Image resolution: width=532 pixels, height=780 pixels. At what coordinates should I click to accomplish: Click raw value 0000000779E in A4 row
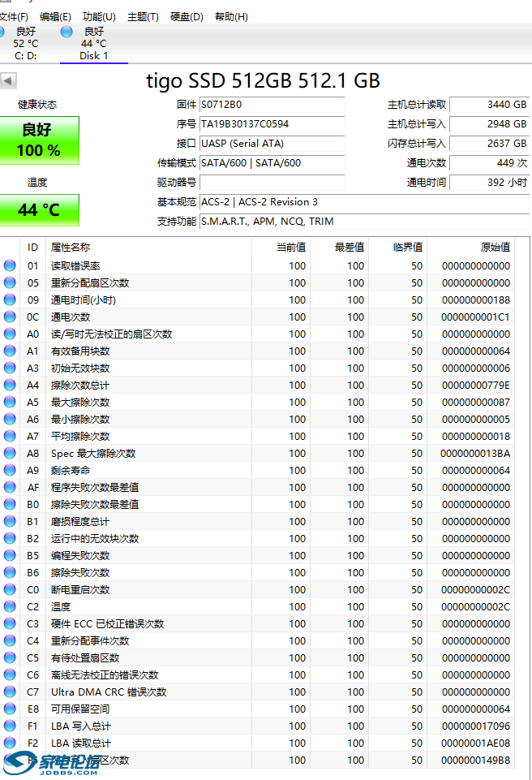click(475, 385)
